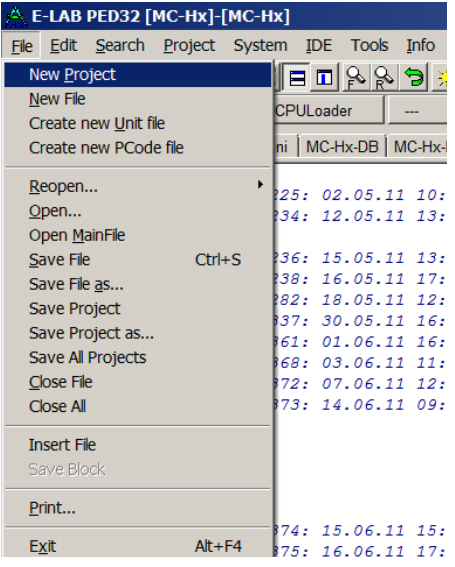Viewport: 455px width, 567px height.
Task: Select New Project from File menu
Action: 137,74
